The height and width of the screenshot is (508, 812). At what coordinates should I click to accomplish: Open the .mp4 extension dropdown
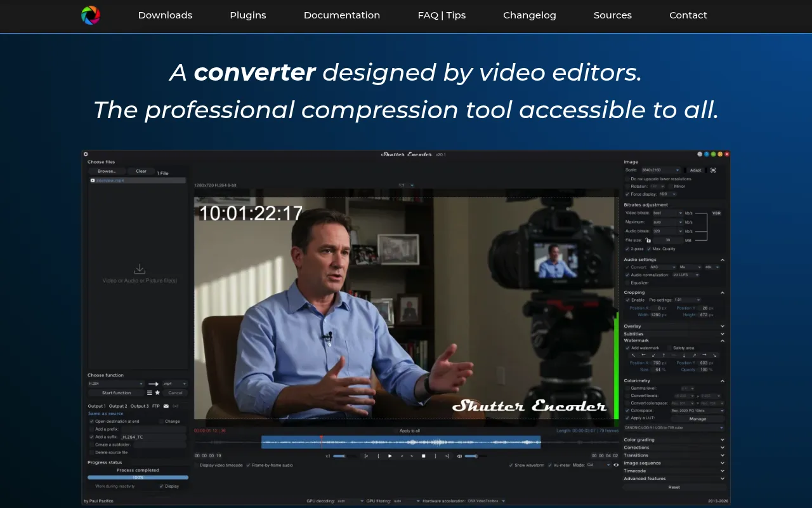tap(175, 384)
